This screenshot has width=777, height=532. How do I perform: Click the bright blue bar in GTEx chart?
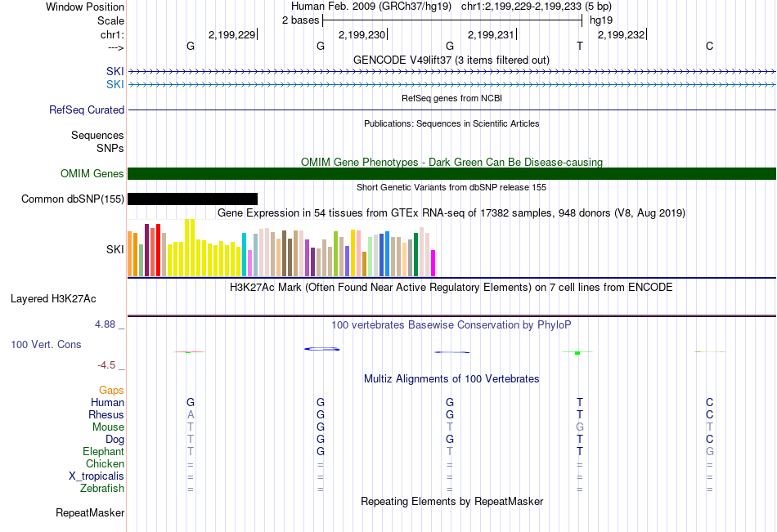point(387,253)
